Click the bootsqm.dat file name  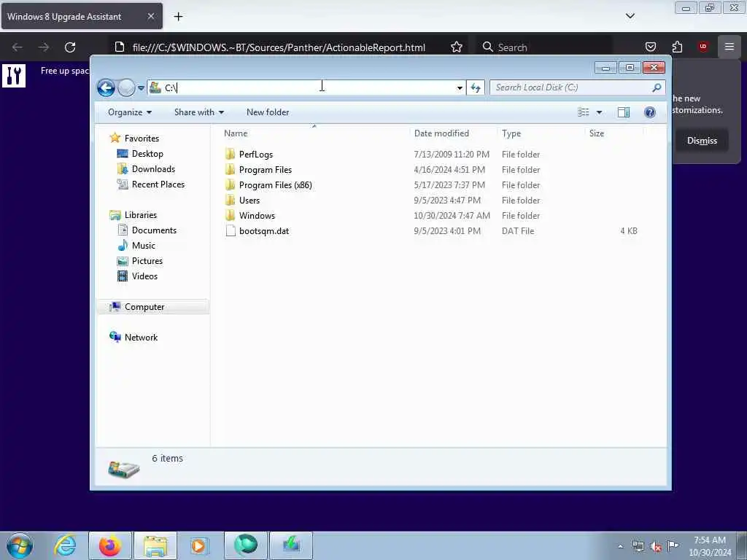click(264, 231)
